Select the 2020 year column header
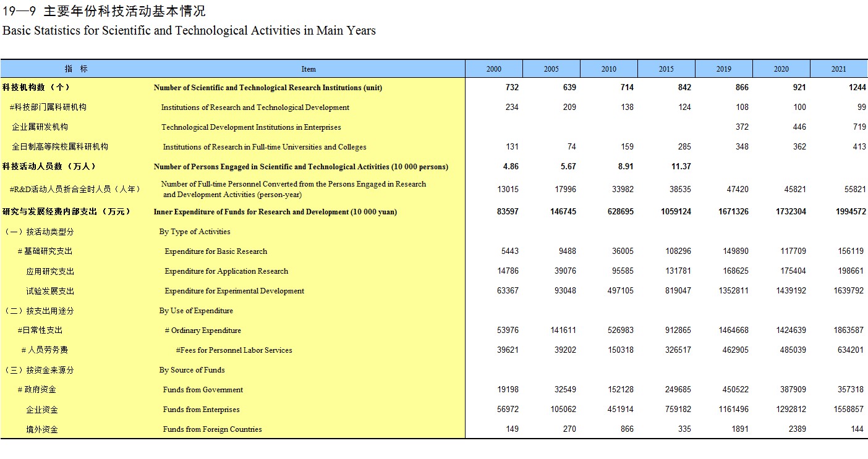The image size is (868, 459). (781, 69)
